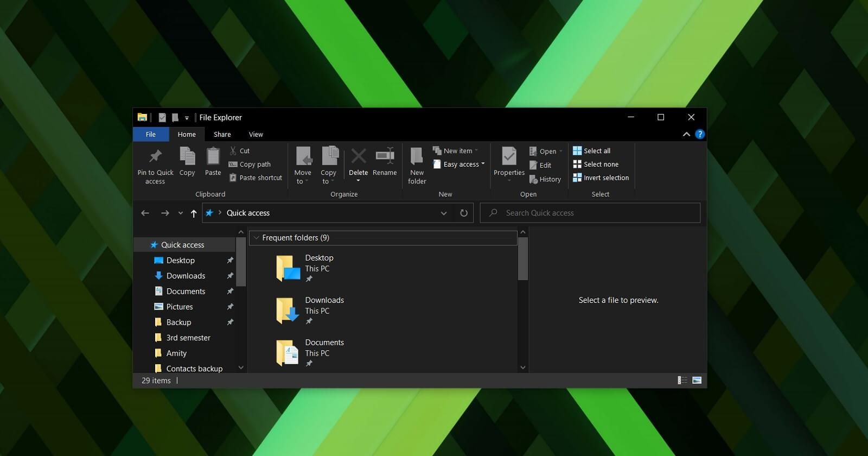The width and height of the screenshot is (868, 456).
Task: Click the Delete icon in Organize group
Action: [x=358, y=157]
